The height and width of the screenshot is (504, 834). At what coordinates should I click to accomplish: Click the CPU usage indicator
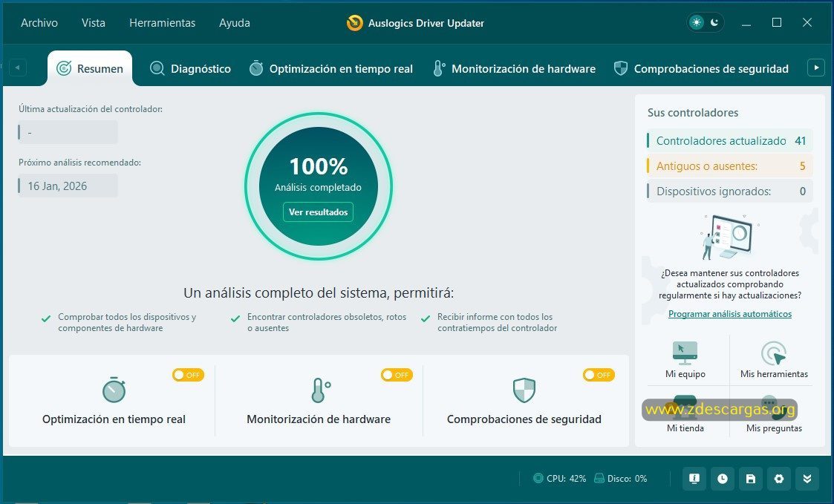559,479
